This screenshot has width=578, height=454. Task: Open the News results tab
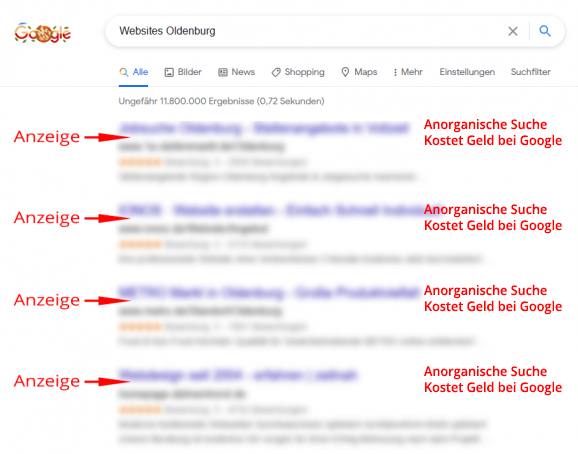pos(237,72)
